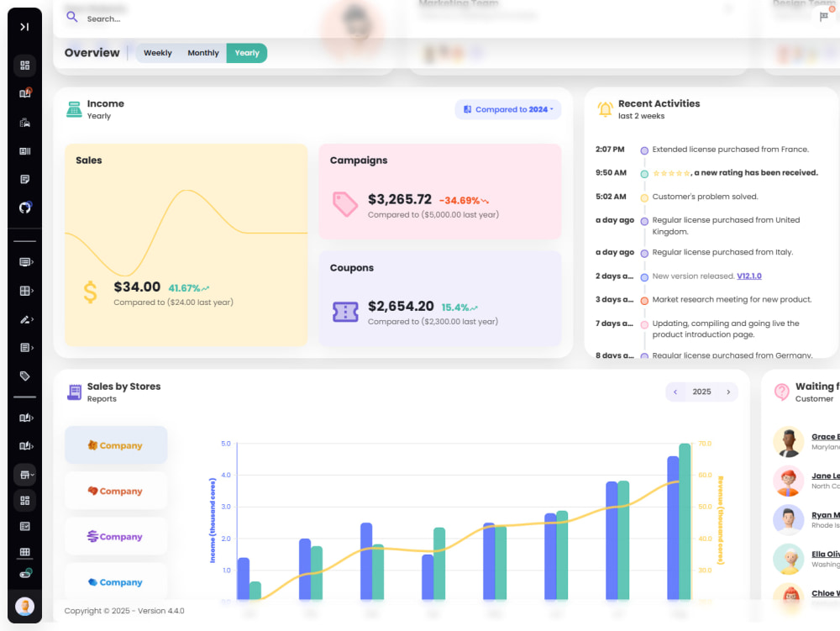Click the Copyright 2025 Version 4.4.0 text
The width and height of the screenshot is (840, 631).
124,611
